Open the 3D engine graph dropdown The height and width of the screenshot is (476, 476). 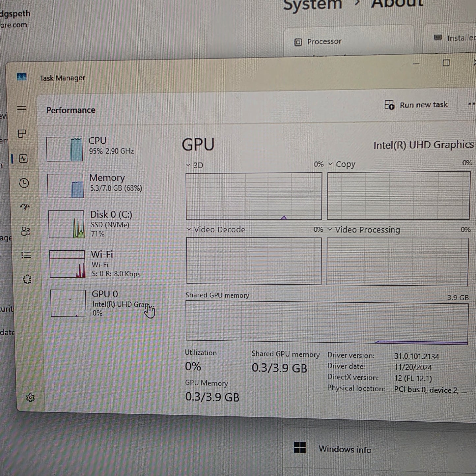coord(194,165)
